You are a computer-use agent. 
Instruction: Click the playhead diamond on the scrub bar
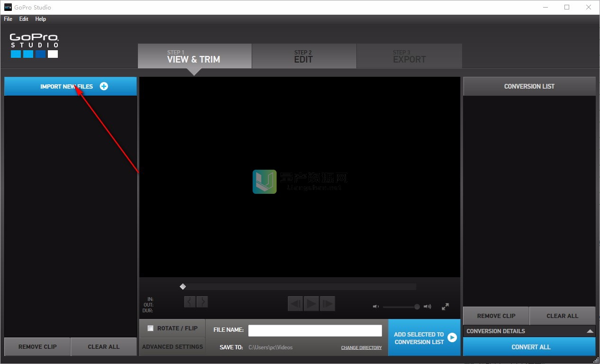(183, 286)
